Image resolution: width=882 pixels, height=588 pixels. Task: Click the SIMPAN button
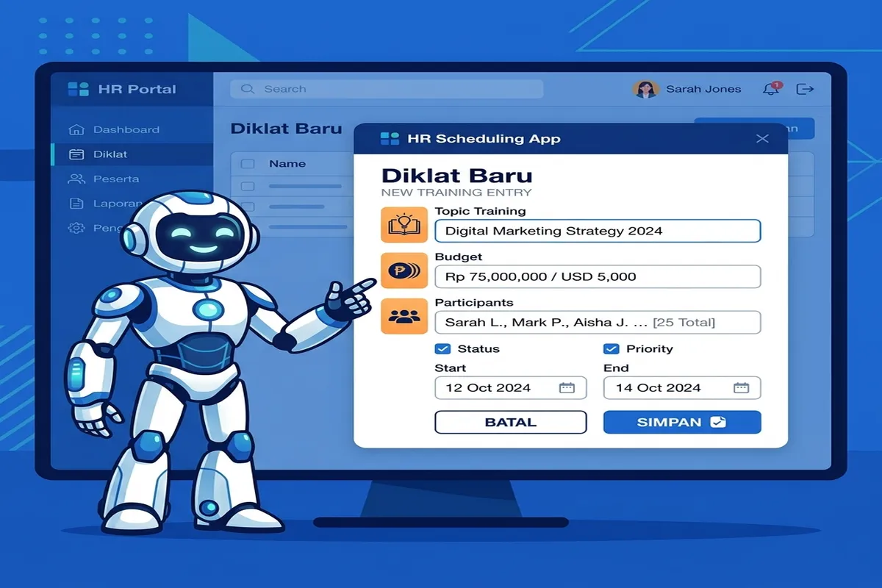click(682, 423)
